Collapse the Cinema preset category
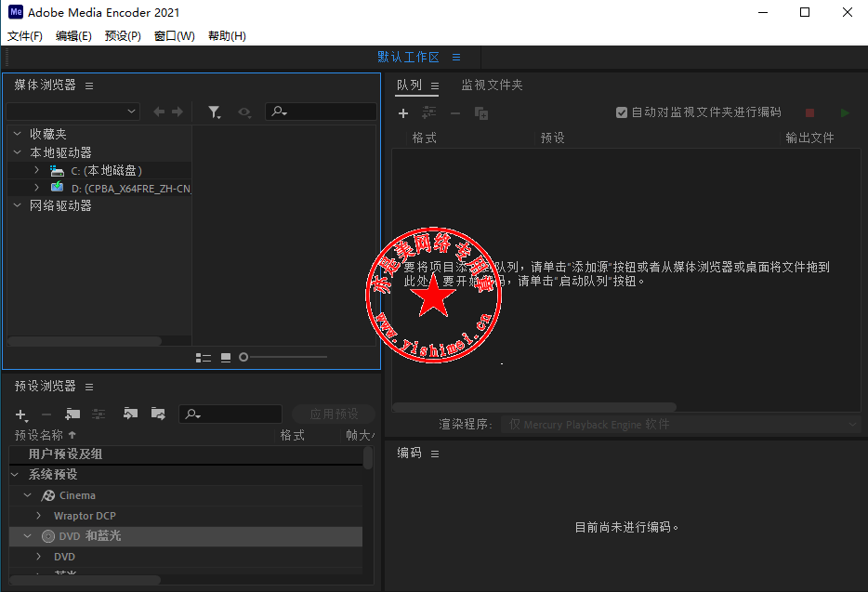The image size is (868, 592). point(27,495)
